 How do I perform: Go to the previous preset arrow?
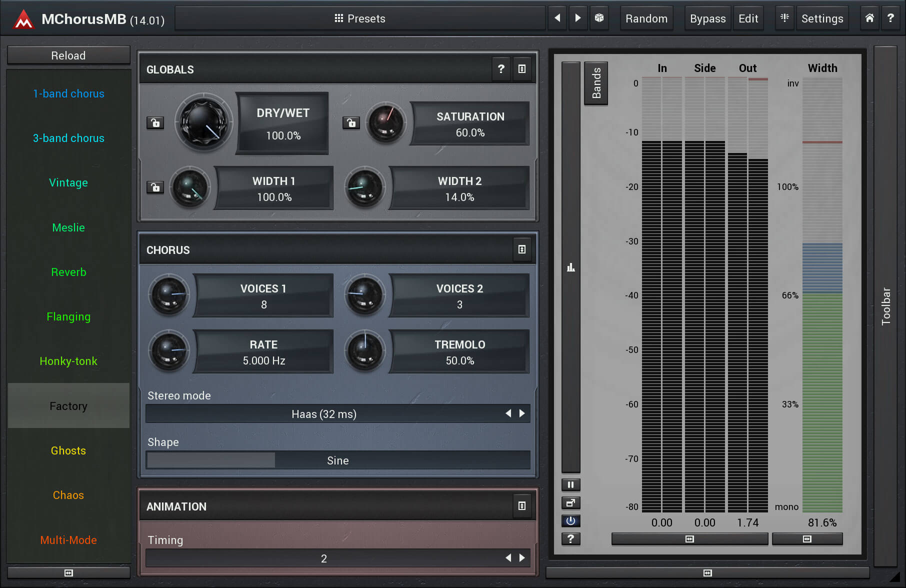(557, 18)
